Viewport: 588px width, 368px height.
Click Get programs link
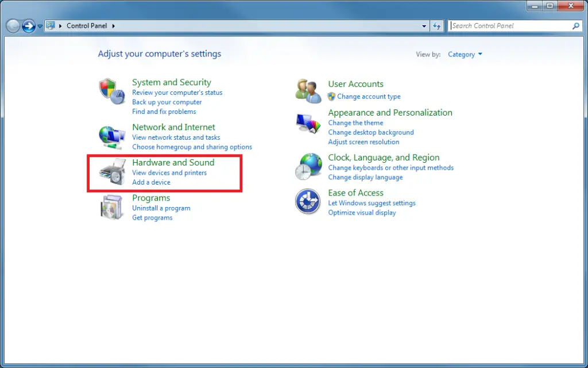click(152, 217)
